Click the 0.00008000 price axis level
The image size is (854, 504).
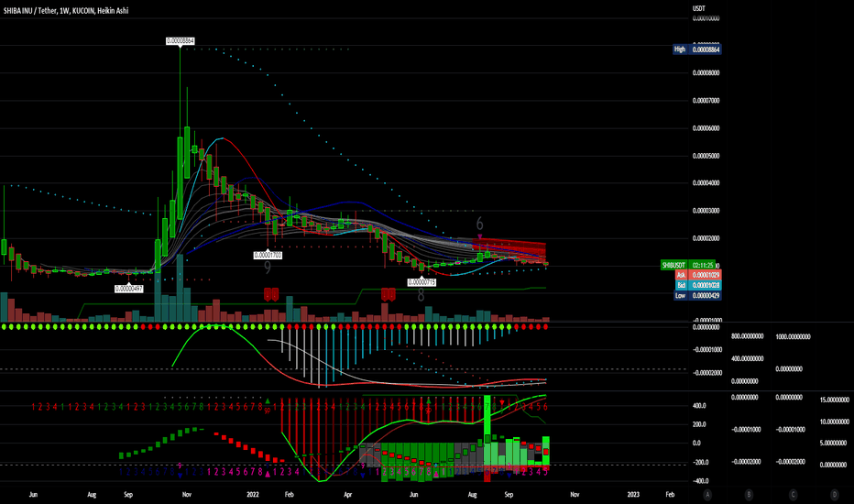click(x=706, y=73)
